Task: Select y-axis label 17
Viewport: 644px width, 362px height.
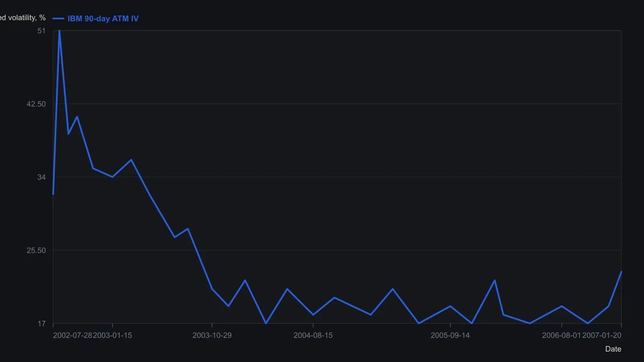Action: 41,324
